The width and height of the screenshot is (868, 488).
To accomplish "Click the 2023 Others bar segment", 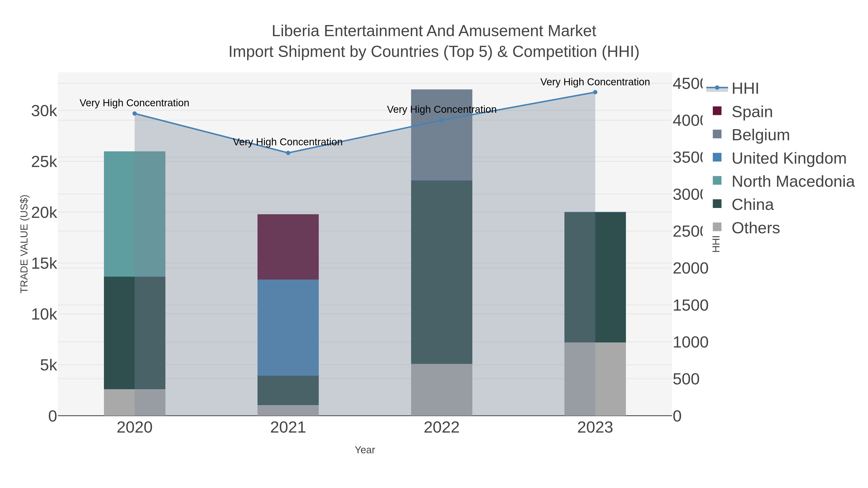I will click(x=595, y=379).
